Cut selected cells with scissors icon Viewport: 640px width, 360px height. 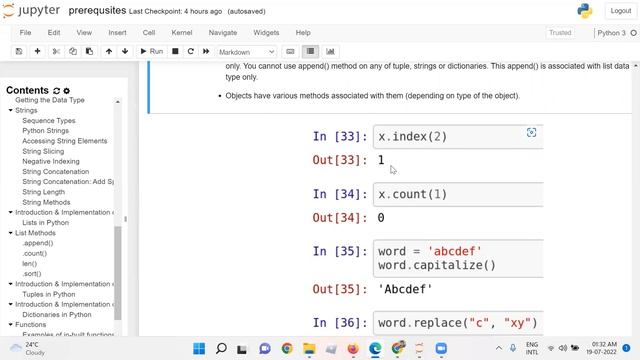56,51
